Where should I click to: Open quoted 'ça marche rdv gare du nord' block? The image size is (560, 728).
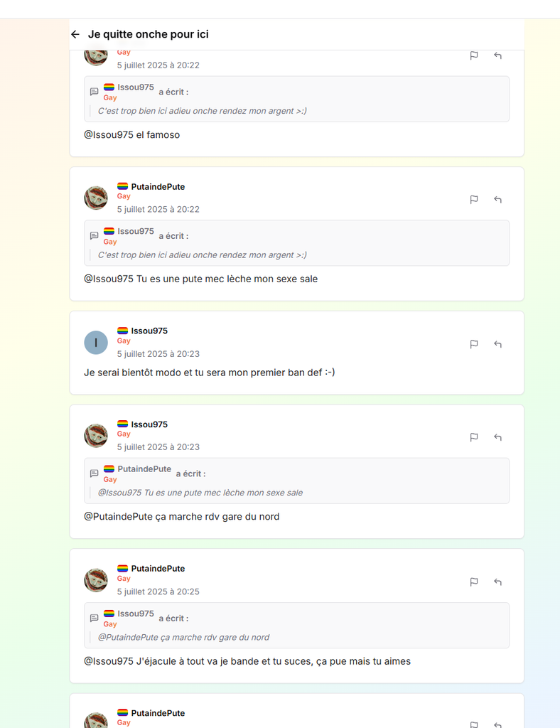[x=296, y=626]
